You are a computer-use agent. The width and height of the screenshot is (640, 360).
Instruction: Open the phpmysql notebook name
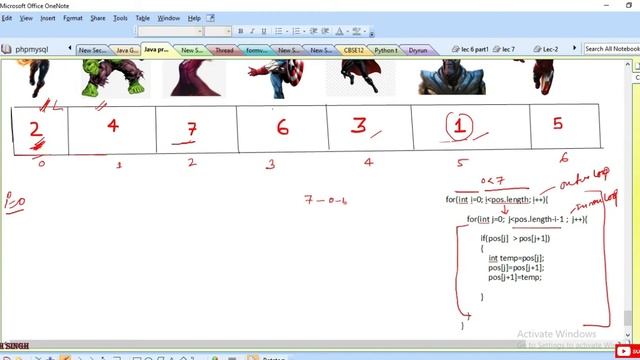click(x=32, y=49)
